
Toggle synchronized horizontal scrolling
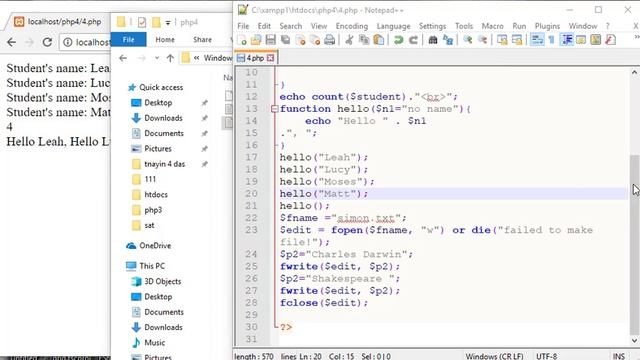click(517, 40)
